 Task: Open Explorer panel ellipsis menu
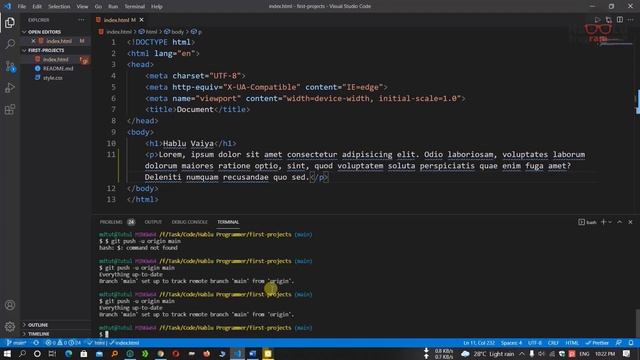coord(82,20)
